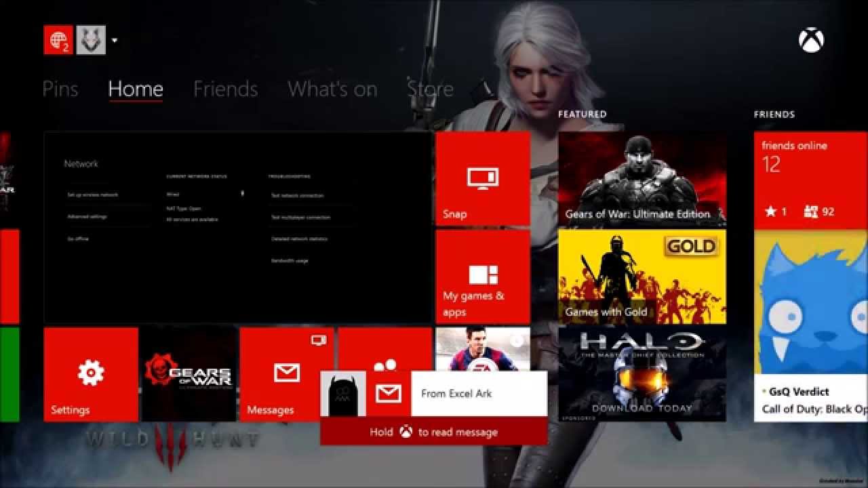Expand the dropdown arrow beside the gamerpic

point(115,41)
